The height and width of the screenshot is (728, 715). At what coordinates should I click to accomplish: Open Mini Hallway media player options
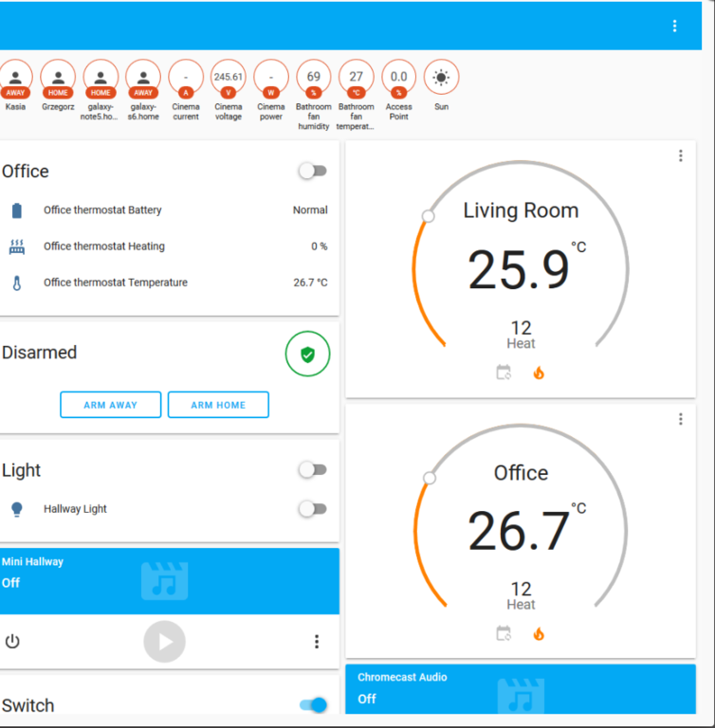[x=317, y=642]
